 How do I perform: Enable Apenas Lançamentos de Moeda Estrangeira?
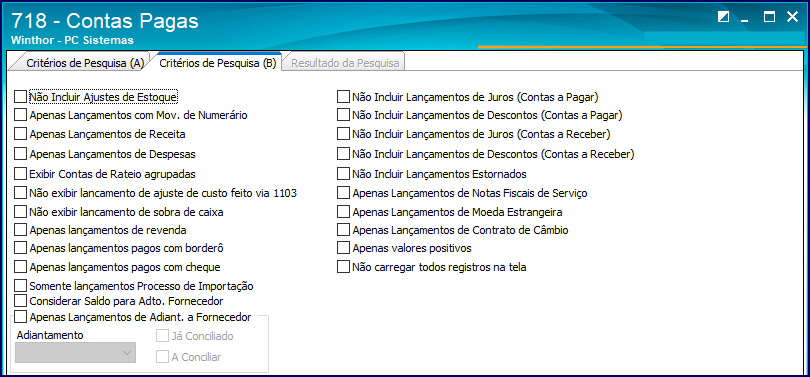343,212
